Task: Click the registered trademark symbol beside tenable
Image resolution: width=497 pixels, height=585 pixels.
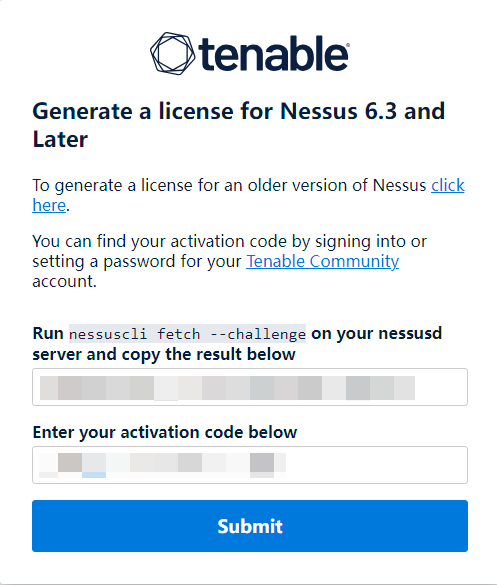Action: 348,45
